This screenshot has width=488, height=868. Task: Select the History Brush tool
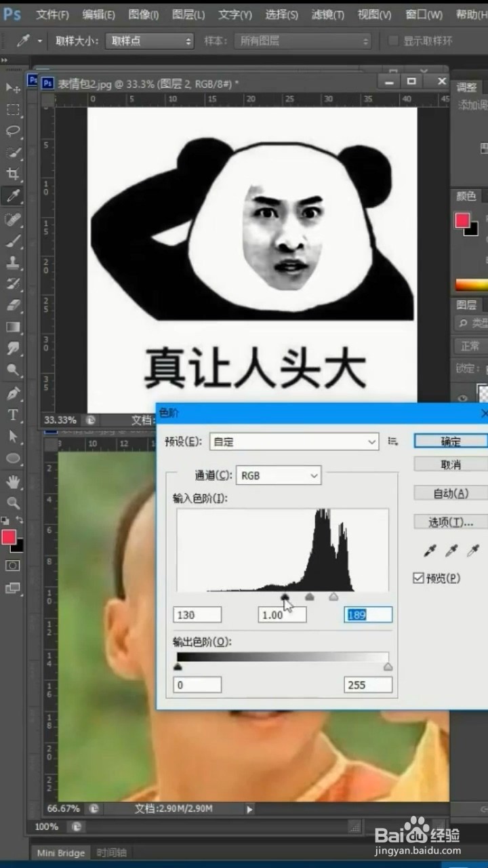(13, 284)
